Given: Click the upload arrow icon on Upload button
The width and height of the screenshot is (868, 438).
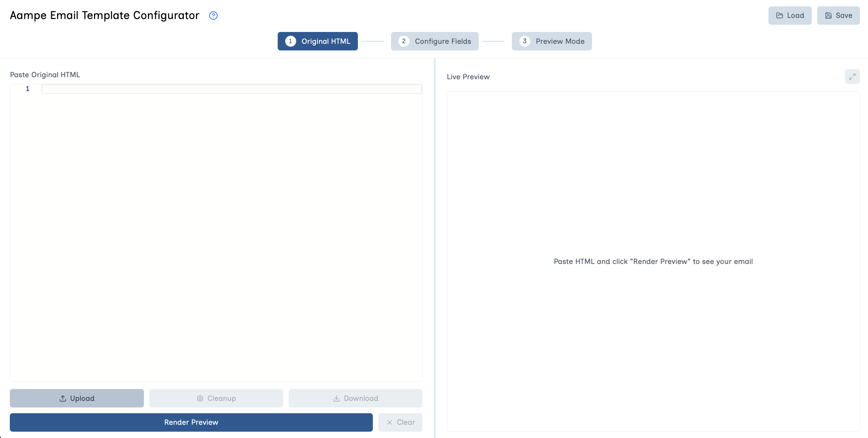Looking at the screenshot, I should 62,398.
